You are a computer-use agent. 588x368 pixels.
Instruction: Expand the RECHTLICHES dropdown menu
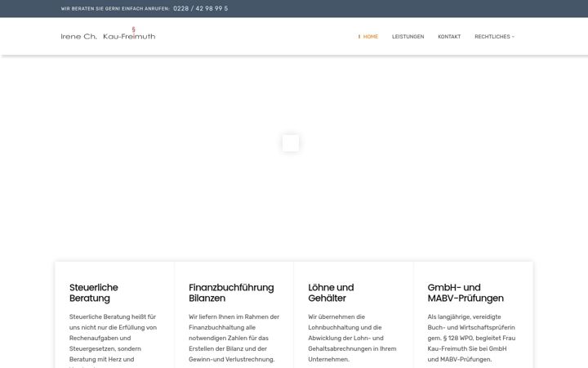click(494, 37)
